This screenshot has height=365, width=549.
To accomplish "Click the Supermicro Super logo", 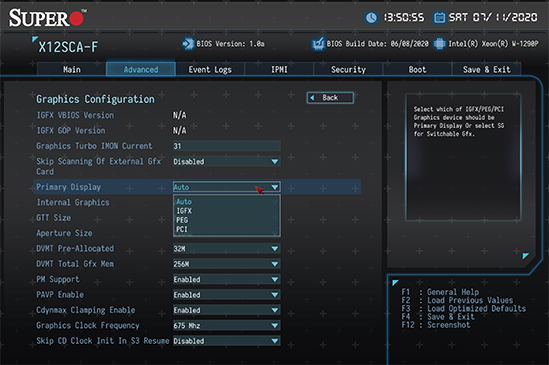I will [47, 18].
